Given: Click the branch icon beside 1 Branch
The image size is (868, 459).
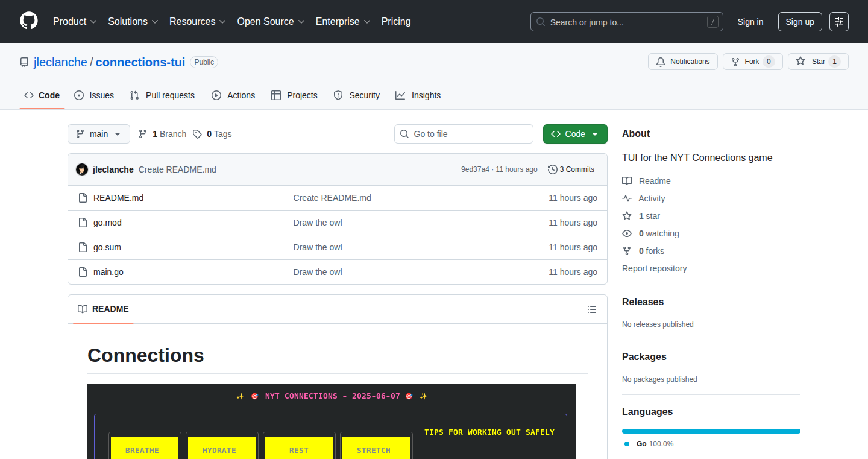Looking at the screenshot, I should [x=143, y=134].
